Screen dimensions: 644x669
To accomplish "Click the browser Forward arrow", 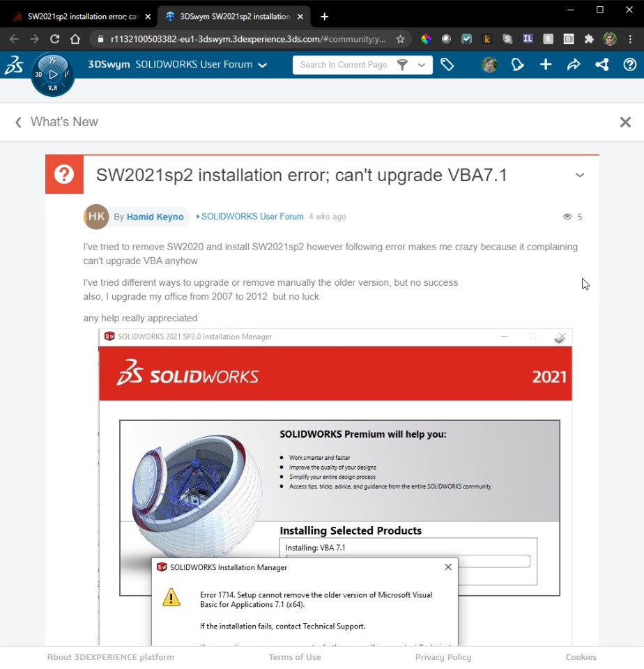I will pyautogui.click(x=35, y=39).
